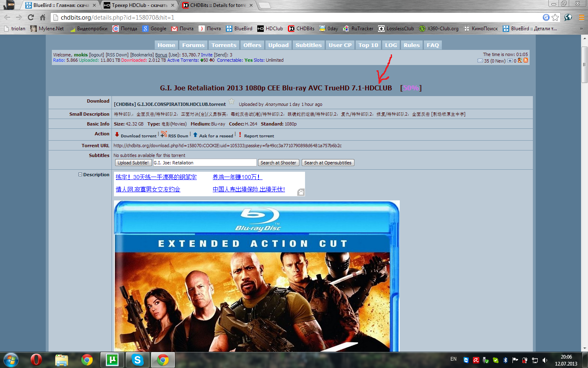
Task: Open the Chrome menu icon
Action: coord(581,17)
